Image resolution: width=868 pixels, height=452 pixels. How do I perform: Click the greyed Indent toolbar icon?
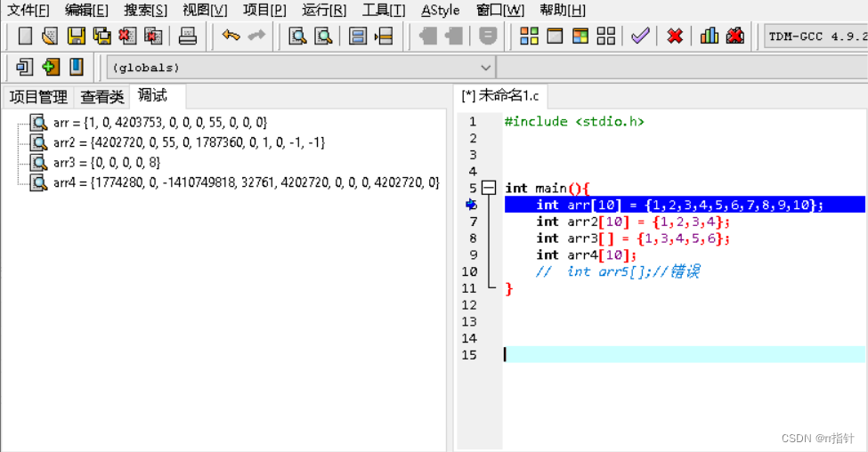(427, 36)
